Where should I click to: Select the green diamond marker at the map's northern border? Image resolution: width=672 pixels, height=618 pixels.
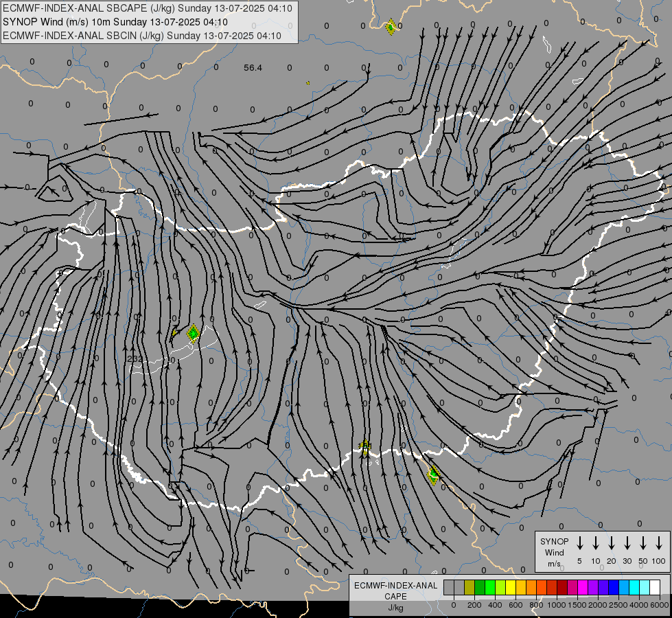coord(391,27)
